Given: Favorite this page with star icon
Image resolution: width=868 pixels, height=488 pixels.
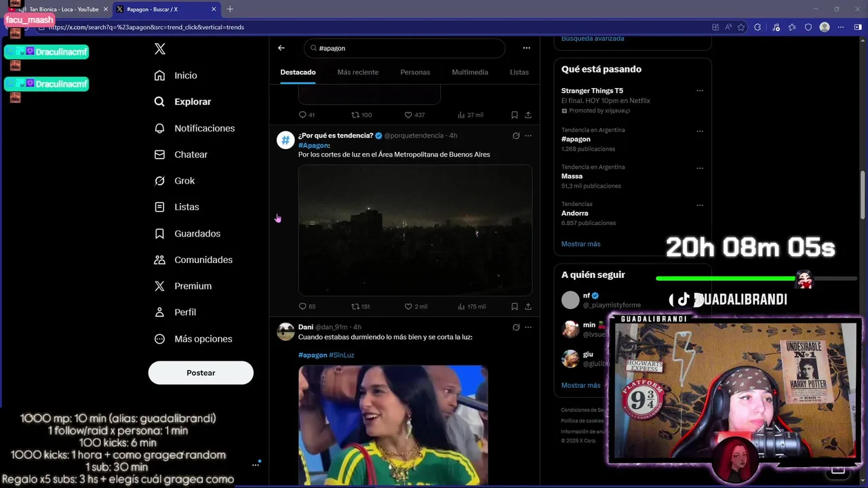Looking at the screenshot, I should 741,27.
